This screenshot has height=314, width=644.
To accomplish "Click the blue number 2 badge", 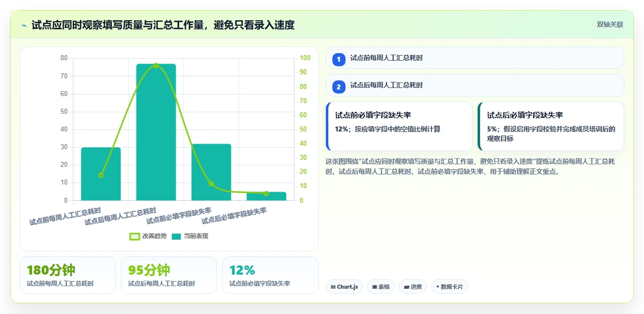I will (339, 86).
